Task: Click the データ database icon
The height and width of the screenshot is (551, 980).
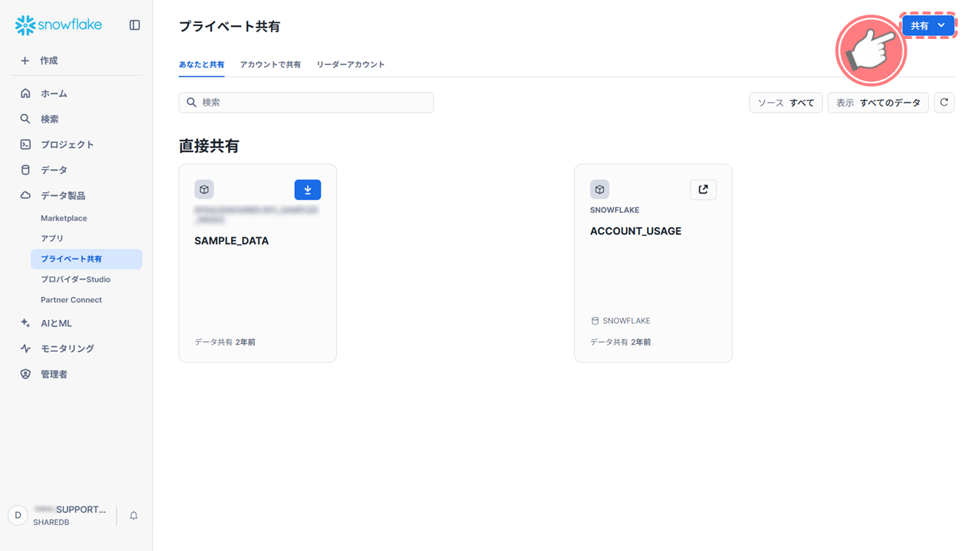Action: [25, 170]
